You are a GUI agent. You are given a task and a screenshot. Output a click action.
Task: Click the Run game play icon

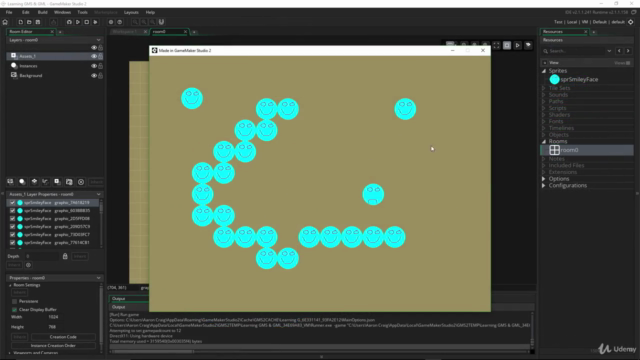(x=78, y=22)
